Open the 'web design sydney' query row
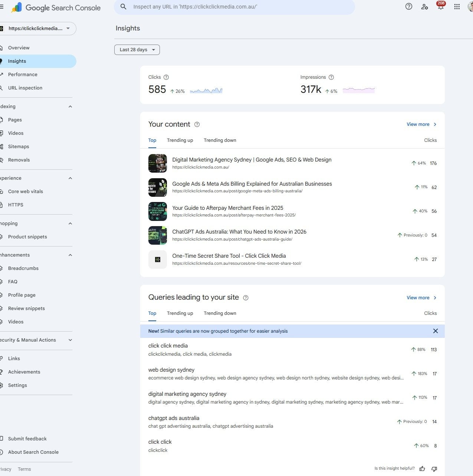This screenshot has width=473, height=476. click(x=292, y=374)
